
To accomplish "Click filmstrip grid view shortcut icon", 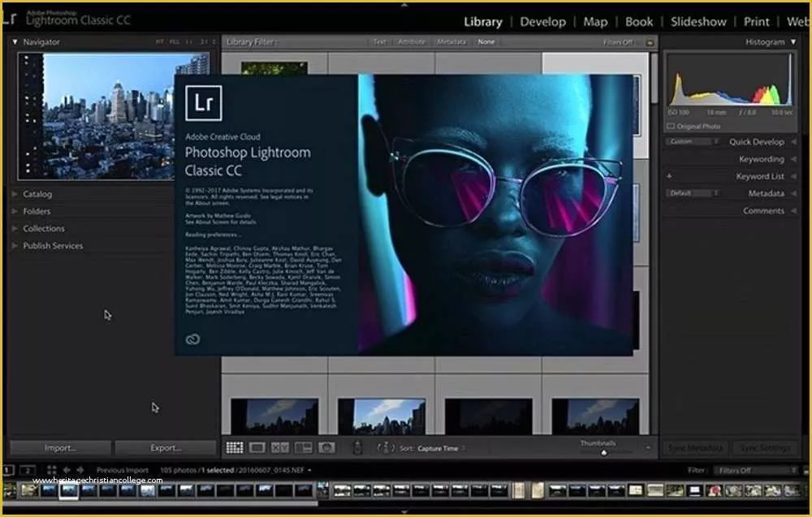I will pos(52,470).
